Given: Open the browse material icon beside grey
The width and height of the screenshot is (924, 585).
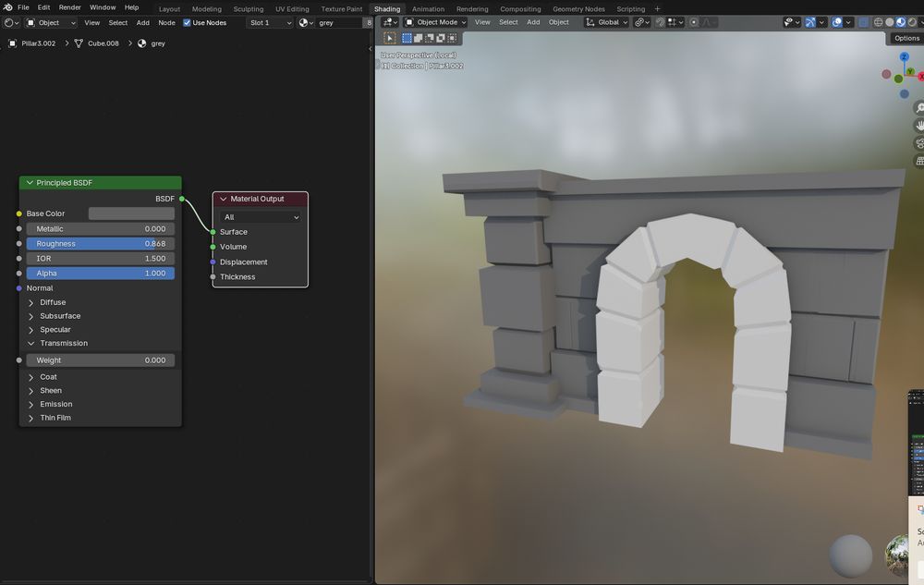Looking at the screenshot, I should click(305, 21).
